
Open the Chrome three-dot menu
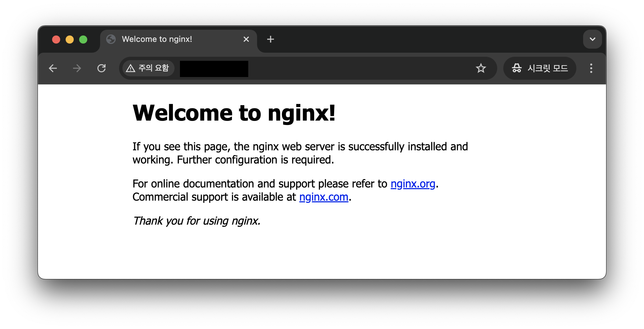591,68
